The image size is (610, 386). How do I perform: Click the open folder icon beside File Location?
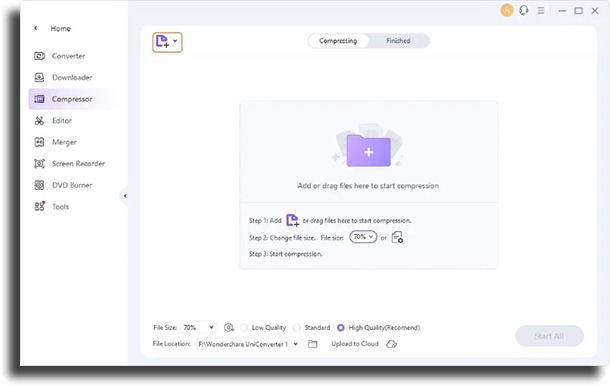point(313,344)
